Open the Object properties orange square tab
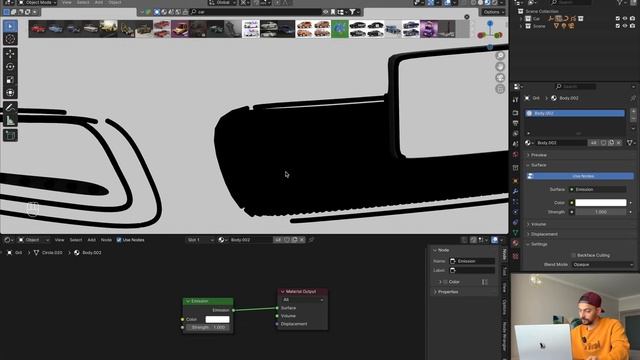Image resolution: width=640 pixels, height=360 pixels. pos(516,181)
